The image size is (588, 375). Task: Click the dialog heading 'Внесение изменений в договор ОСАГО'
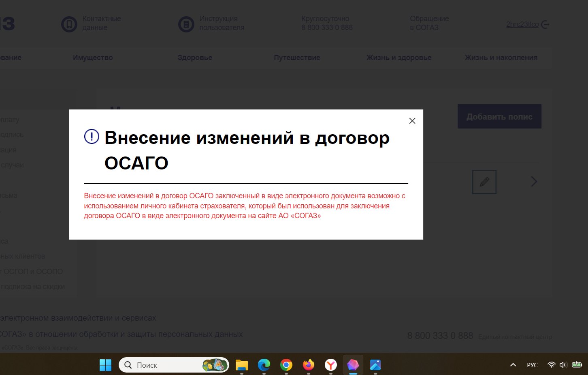click(x=247, y=150)
